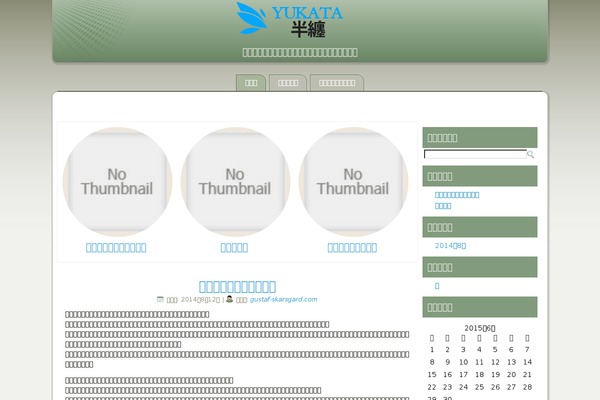This screenshot has width=600, height=400.
Task: Select day 14 in the calendar
Action: click(x=527, y=362)
